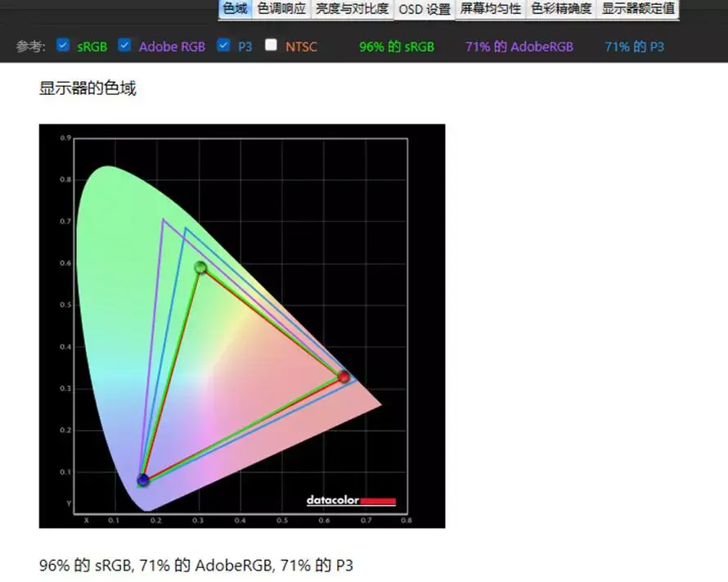Image resolution: width=728 pixels, height=582 pixels.
Task: Click the blue "71% 的 P3" result in header
Action: coord(634,47)
